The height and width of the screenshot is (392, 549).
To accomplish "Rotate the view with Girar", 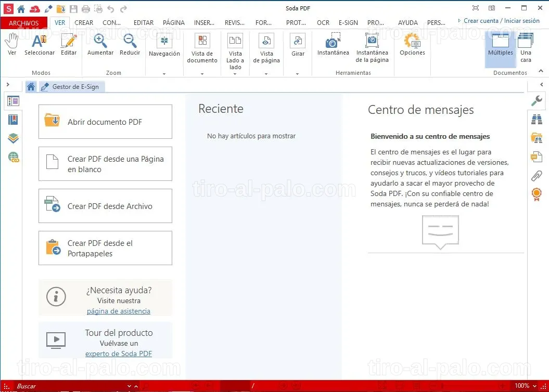I will point(298,45).
